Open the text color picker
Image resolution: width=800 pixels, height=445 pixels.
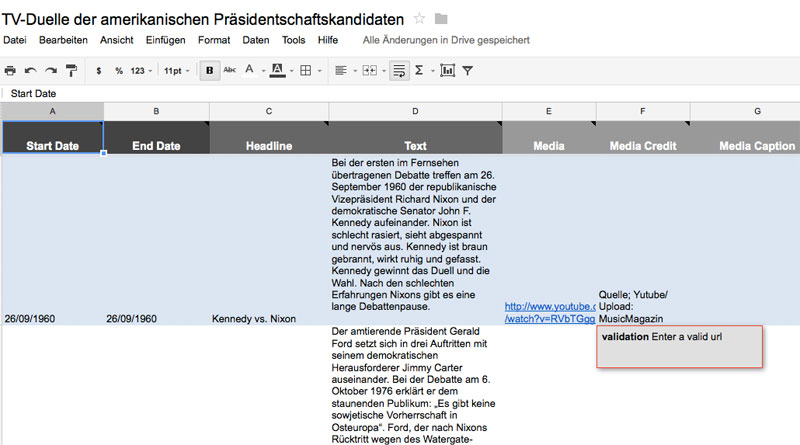pos(249,69)
